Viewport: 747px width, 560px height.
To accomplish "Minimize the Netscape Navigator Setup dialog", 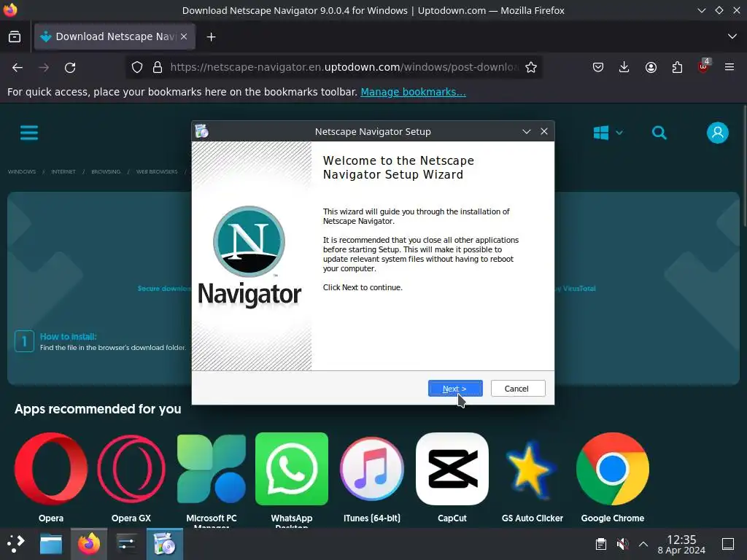I will coord(527,131).
